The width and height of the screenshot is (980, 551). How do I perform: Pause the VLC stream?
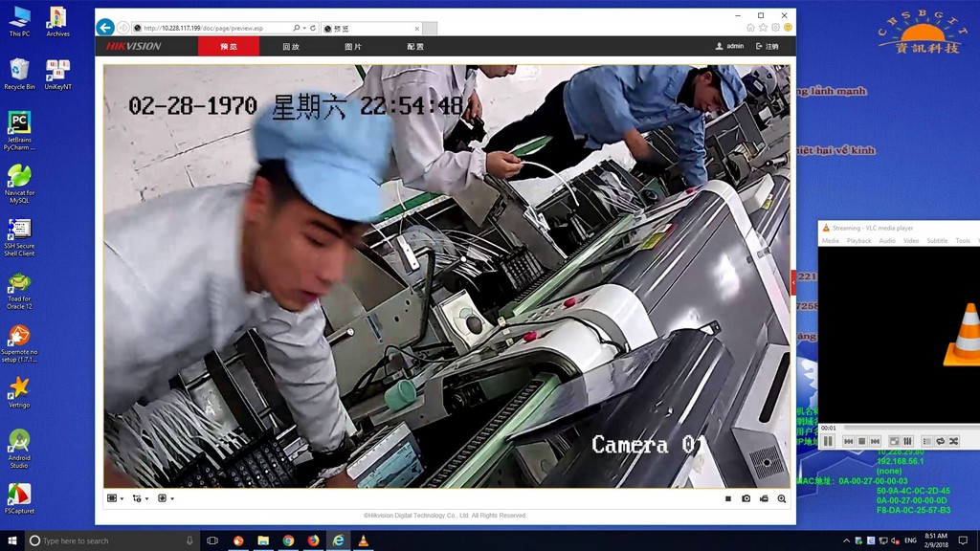tap(828, 441)
